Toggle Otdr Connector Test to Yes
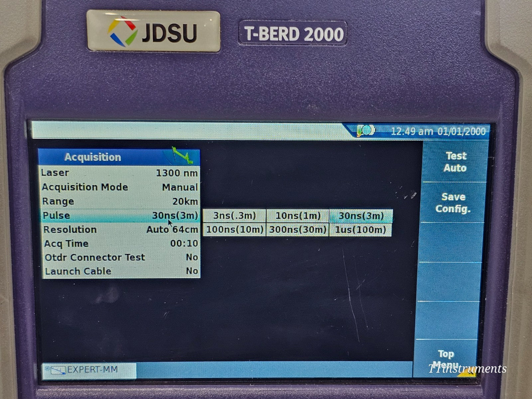The image size is (532, 399). 120,257
